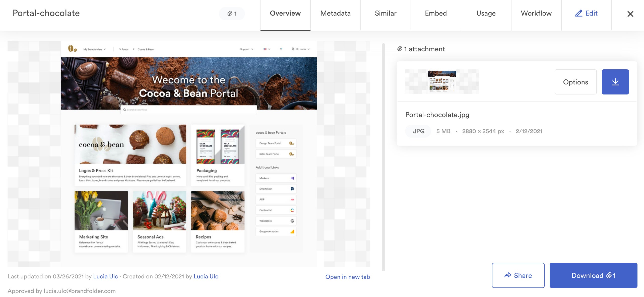Click 'Approved by lucia.ulc@brandfolder.com' text
Image resolution: width=644 pixels, height=297 pixels.
click(x=61, y=291)
